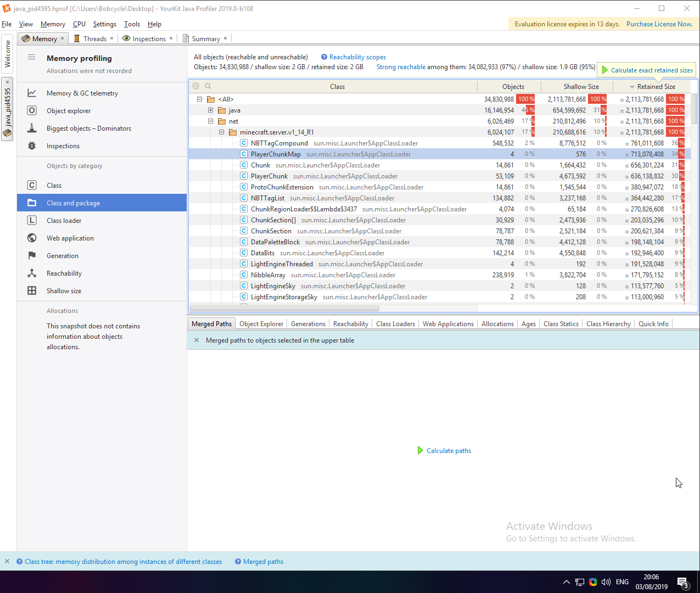Open the Object explorer view
The height and width of the screenshot is (593, 700).
70,110
